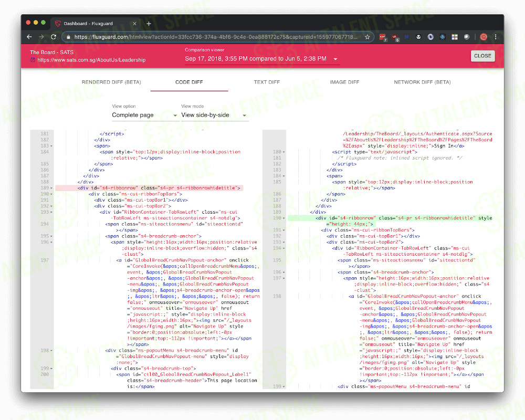
Task: Open the IMAGE DIFF tab
Action: point(344,82)
